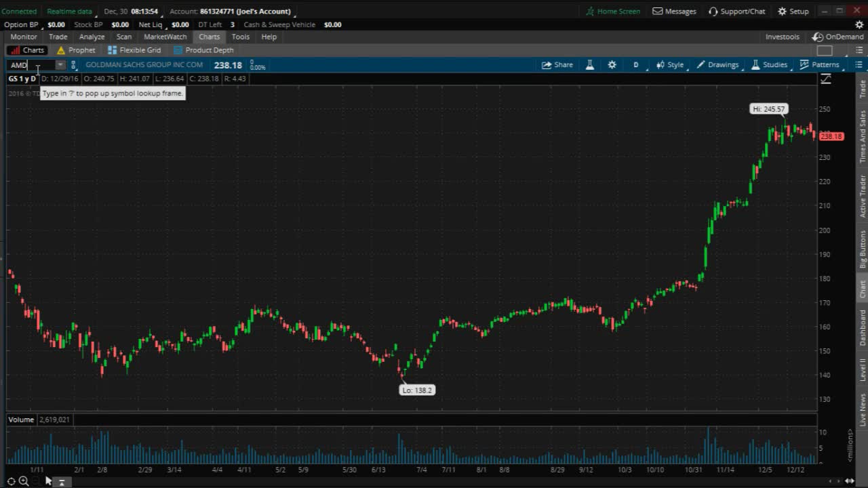This screenshot has width=868, height=488.
Task: Click the account number 861324771
Action: [217, 12]
